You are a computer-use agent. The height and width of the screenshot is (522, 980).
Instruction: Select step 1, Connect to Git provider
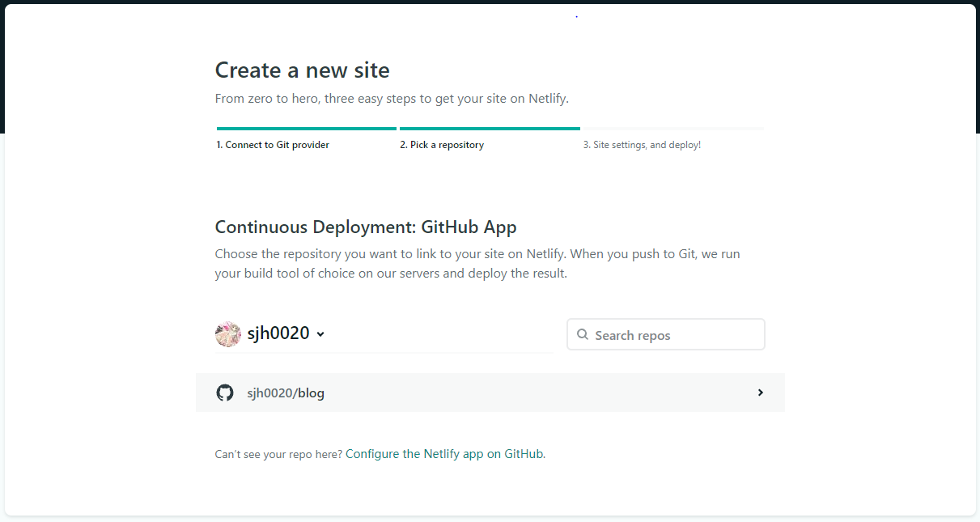click(x=272, y=144)
